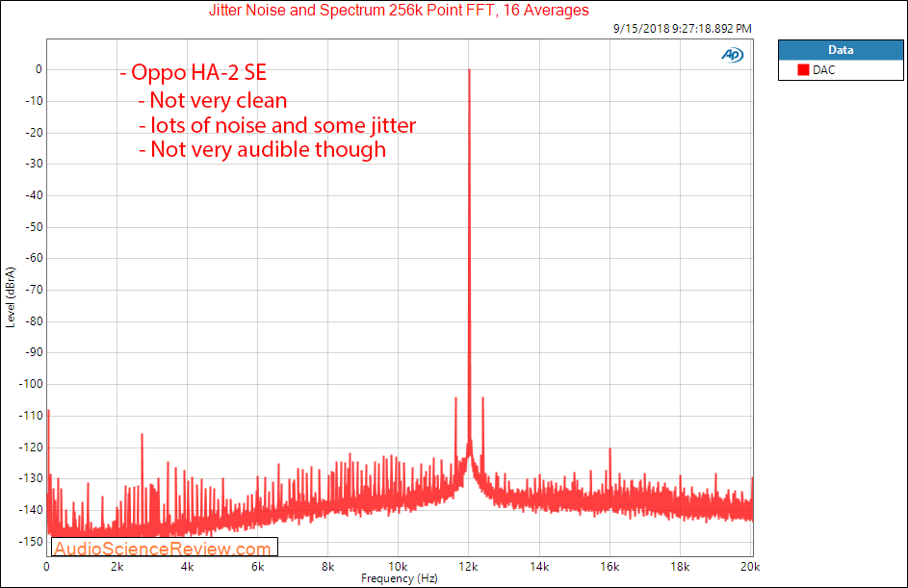The height and width of the screenshot is (588, 908).
Task: Select the chart title "Jitter Noise and Spectrum"
Action: [298, 11]
